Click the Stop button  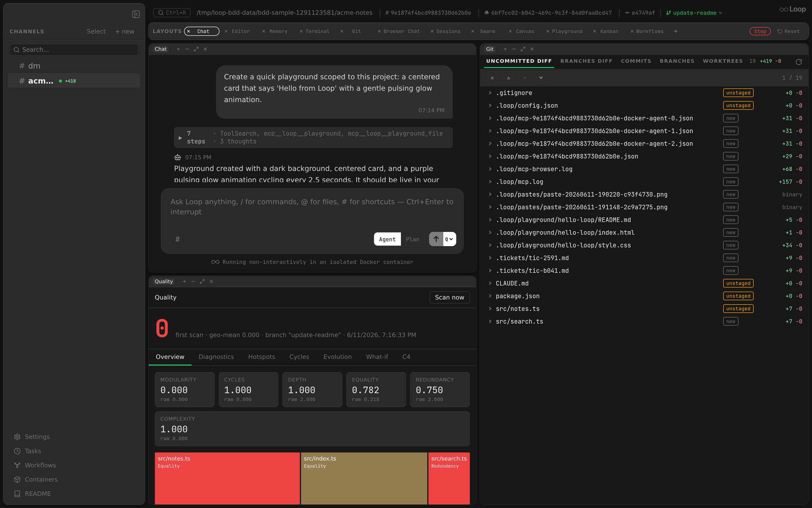click(760, 31)
